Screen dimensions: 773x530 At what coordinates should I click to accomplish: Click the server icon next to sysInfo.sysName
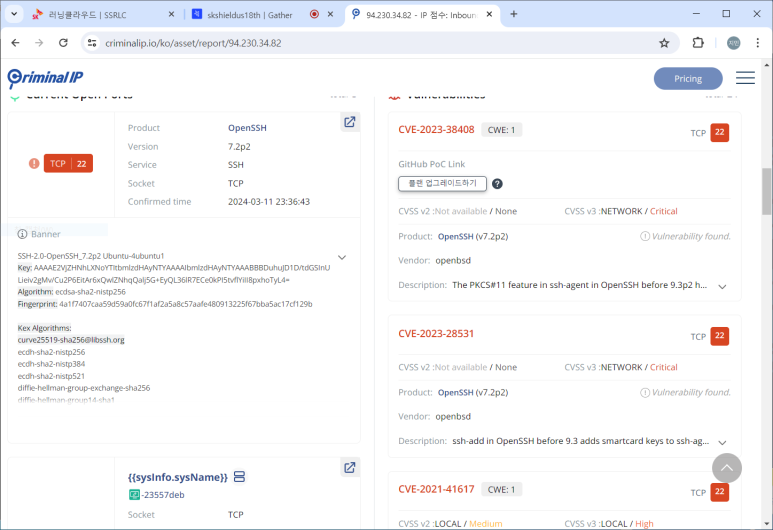[x=239, y=477]
